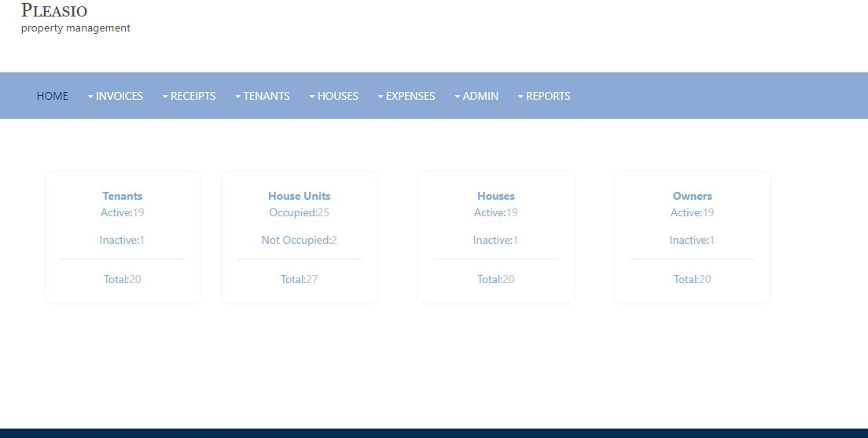Click the caret arrow beside EXPENSES

click(381, 97)
